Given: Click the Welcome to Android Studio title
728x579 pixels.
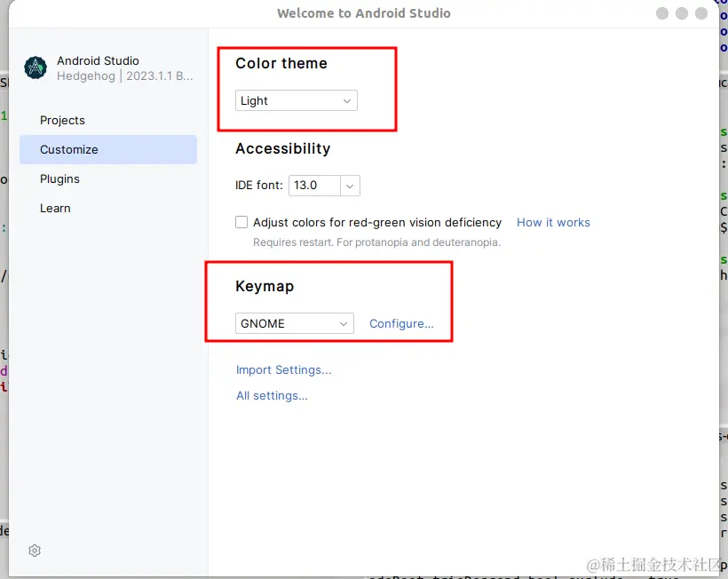Looking at the screenshot, I should click(x=363, y=13).
